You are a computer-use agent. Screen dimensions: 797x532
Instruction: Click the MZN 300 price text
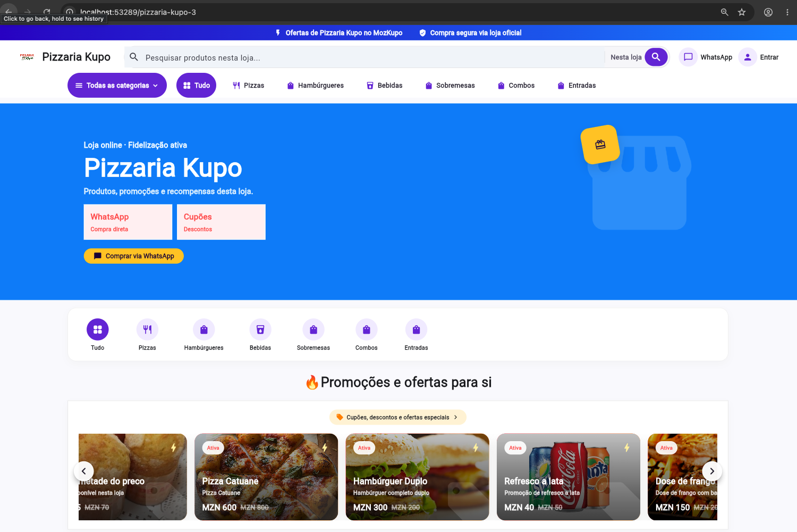click(x=370, y=508)
